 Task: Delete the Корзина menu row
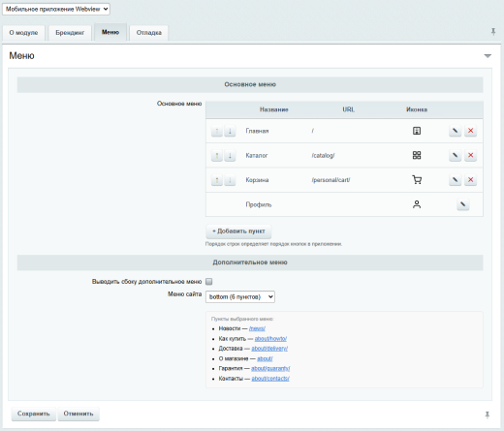point(470,180)
